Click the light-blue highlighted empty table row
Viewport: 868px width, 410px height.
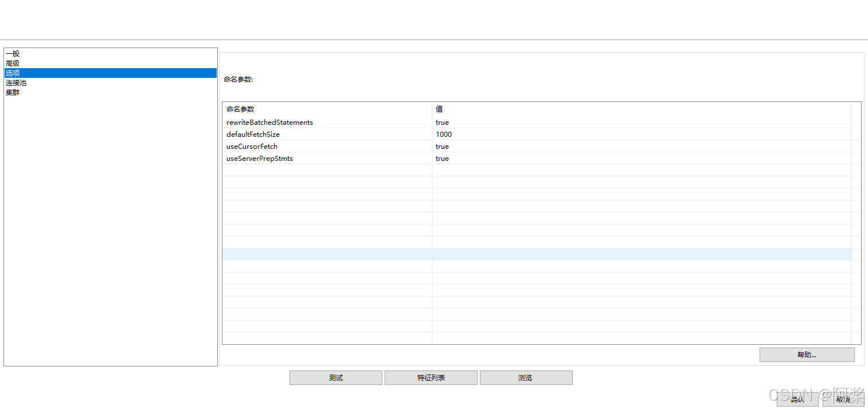point(537,255)
